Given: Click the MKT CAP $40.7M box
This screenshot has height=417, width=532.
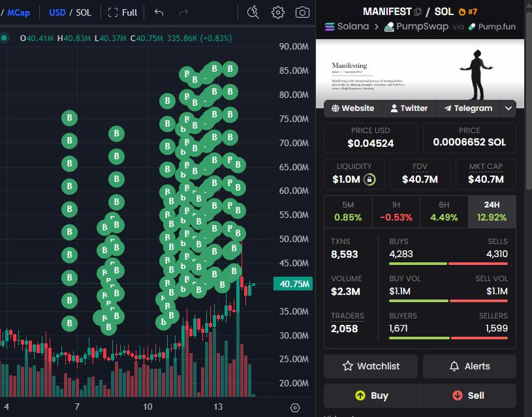Looking at the screenshot, I should tap(486, 174).
